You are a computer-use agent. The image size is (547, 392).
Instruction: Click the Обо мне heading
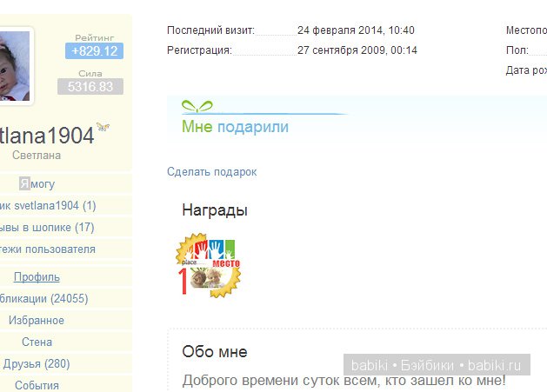tap(215, 351)
